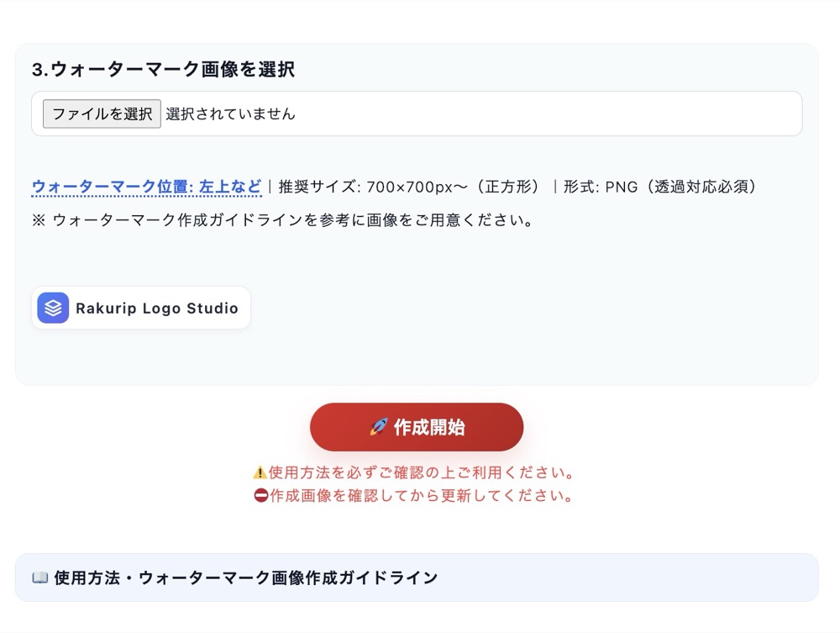The height and width of the screenshot is (633, 840).
Task: Click the 使用方法を必ずご確認 warning message
Action: [422, 472]
